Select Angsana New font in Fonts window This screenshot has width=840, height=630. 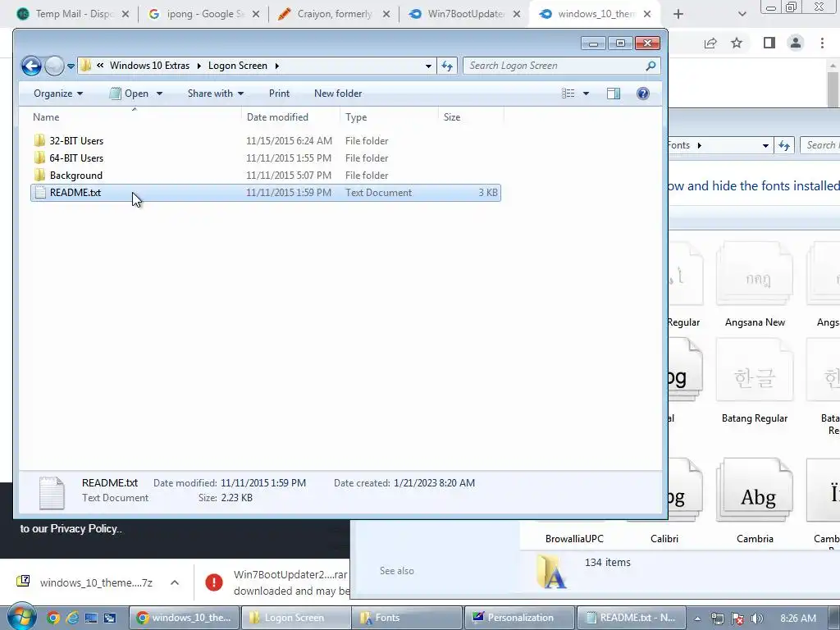[x=755, y=285]
